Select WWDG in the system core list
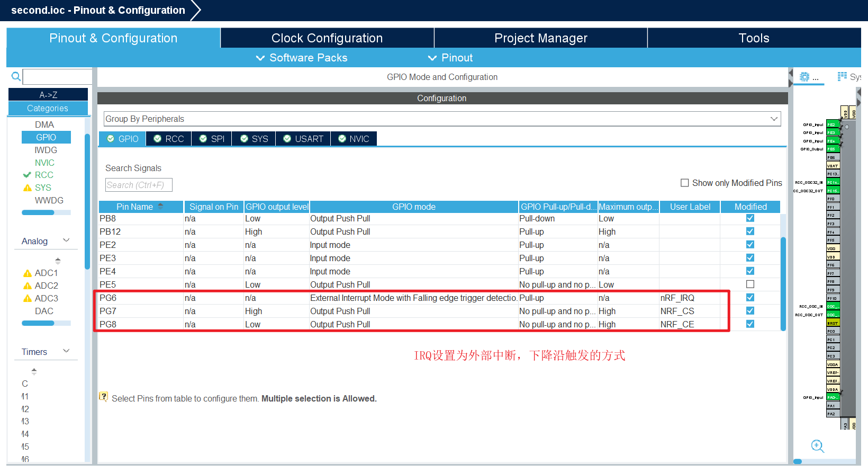Viewport: 868px width, 472px height. click(49, 200)
